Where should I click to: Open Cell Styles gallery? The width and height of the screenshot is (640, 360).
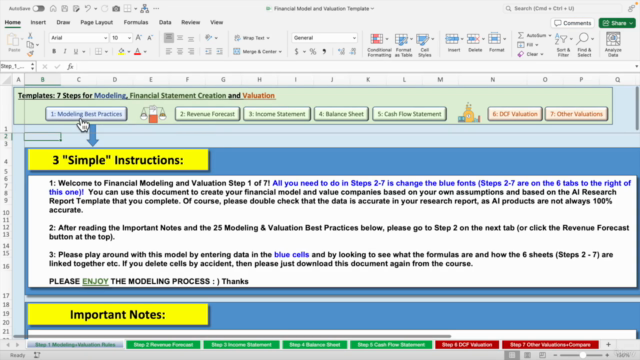[x=424, y=45]
